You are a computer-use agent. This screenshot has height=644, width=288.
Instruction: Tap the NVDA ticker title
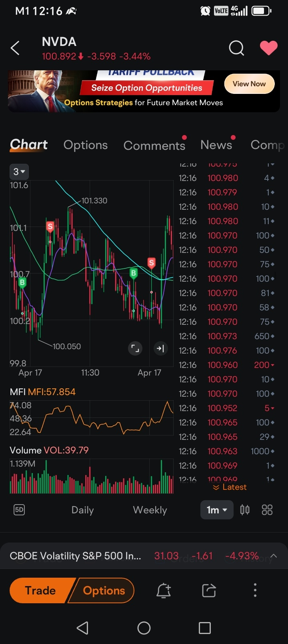click(x=59, y=42)
